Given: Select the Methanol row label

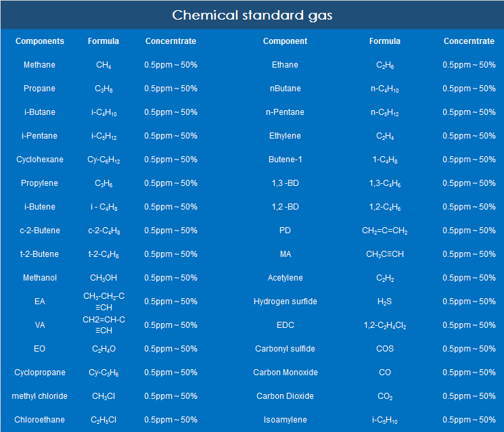Looking at the screenshot, I should [40, 278].
